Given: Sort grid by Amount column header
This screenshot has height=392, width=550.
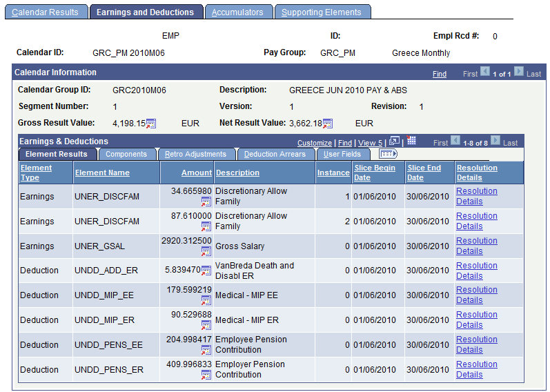Looking at the screenshot, I should coord(197,173).
